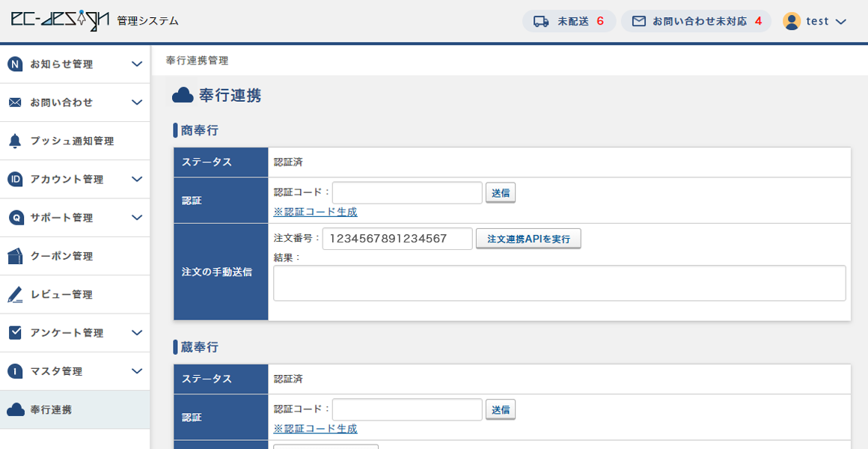The image size is (868, 449).
Task: Click the pencil icon for レビュー管理
Action: point(15,295)
